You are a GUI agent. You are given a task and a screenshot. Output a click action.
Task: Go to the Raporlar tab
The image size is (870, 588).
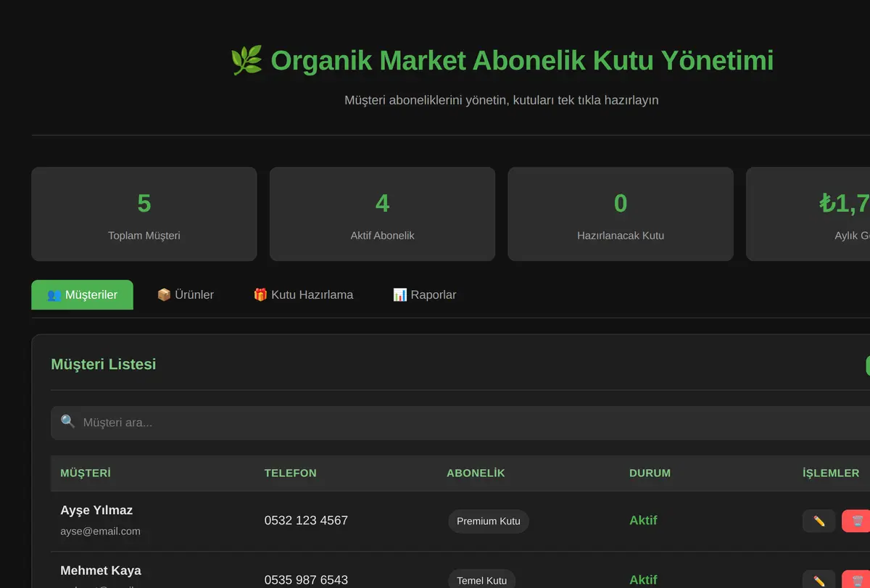point(424,295)
